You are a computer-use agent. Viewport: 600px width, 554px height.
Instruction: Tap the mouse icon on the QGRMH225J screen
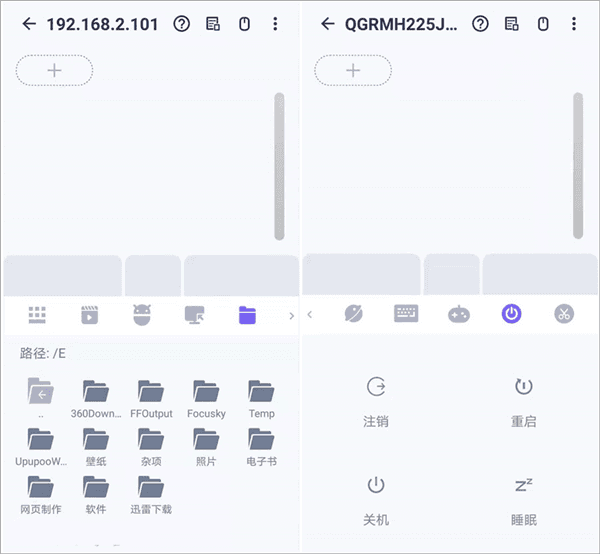coord(543,24)
